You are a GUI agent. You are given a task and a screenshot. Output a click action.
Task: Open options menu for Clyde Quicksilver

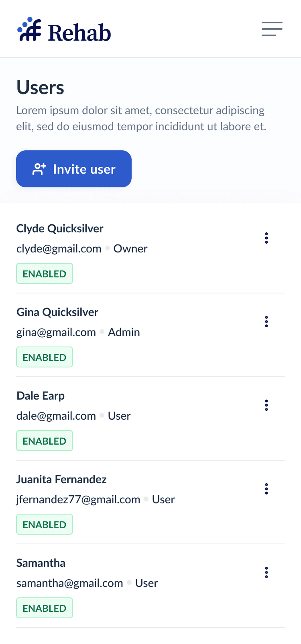pos(266,238)
